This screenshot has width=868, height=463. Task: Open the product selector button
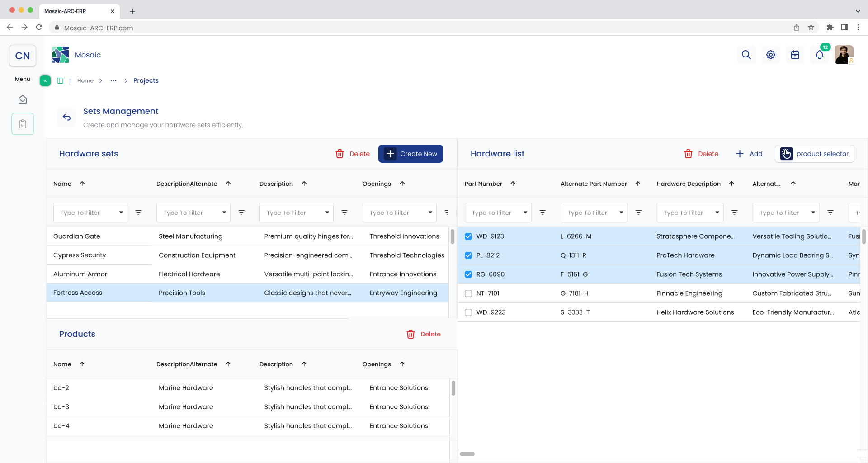pyautogui.click(x=815, y=154)
